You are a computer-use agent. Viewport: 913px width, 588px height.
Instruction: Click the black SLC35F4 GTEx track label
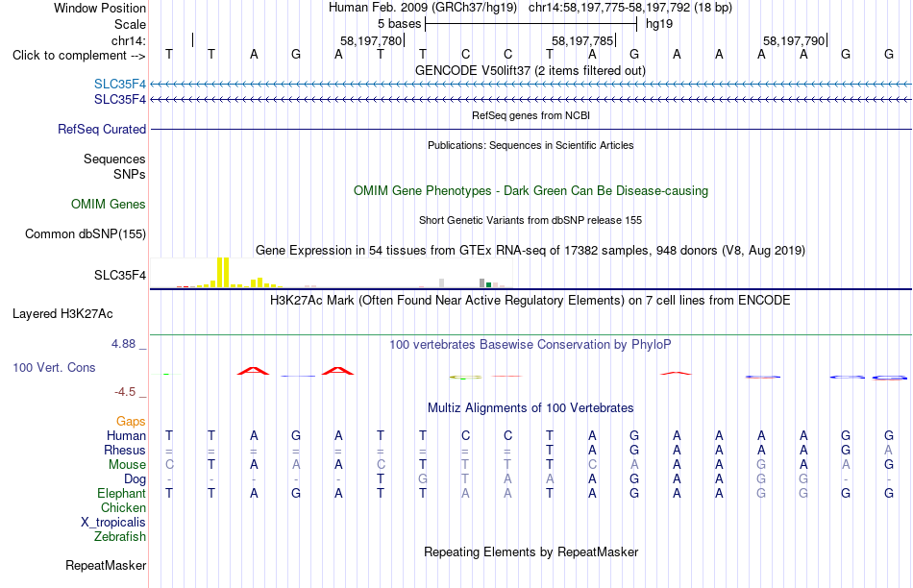pos(120,276)
